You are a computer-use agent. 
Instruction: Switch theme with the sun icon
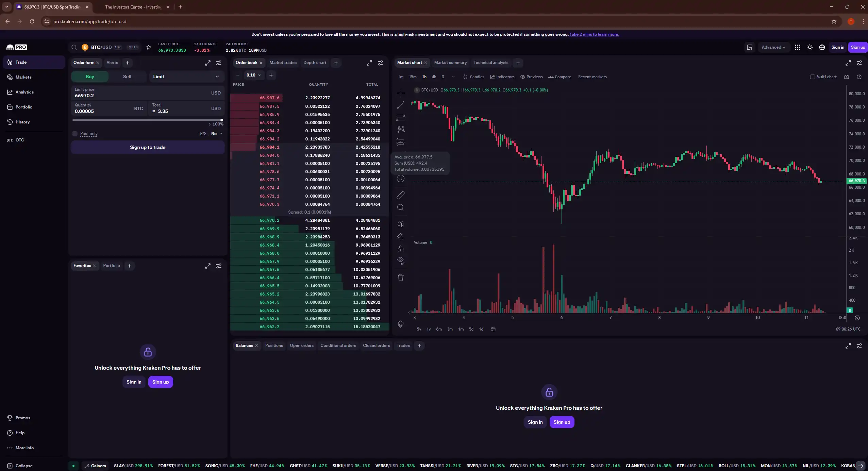810,47
